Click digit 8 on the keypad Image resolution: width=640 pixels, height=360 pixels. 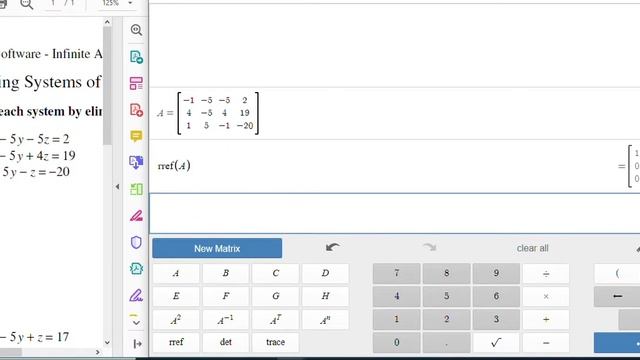pyautogui.click(x=447, y=273)
